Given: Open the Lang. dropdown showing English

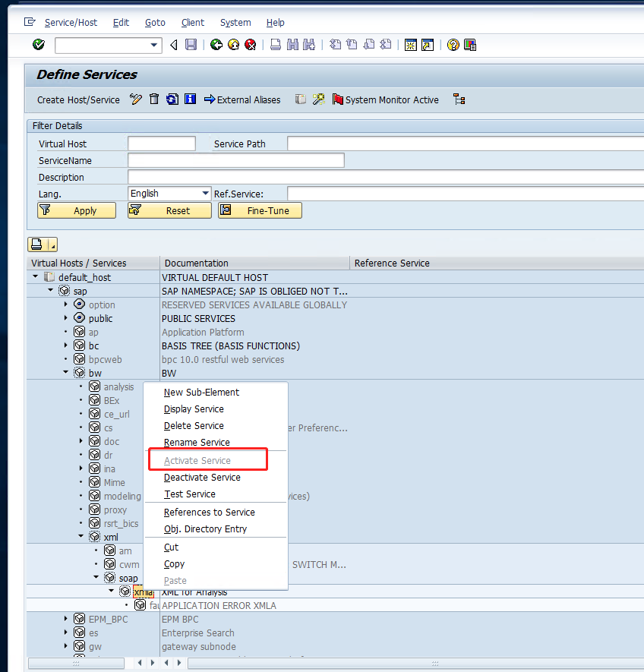Looking at the screenshot, I should pos(206,194).
